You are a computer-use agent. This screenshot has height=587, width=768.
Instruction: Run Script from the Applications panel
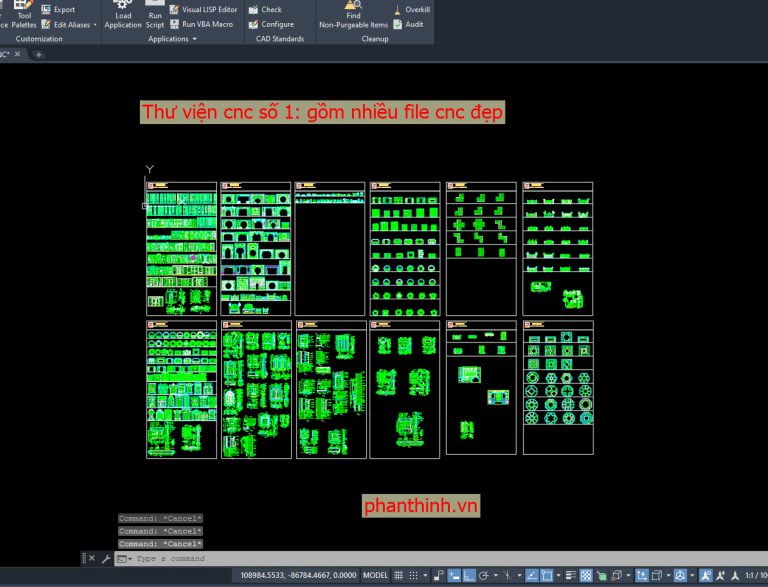tap(155, 15)
